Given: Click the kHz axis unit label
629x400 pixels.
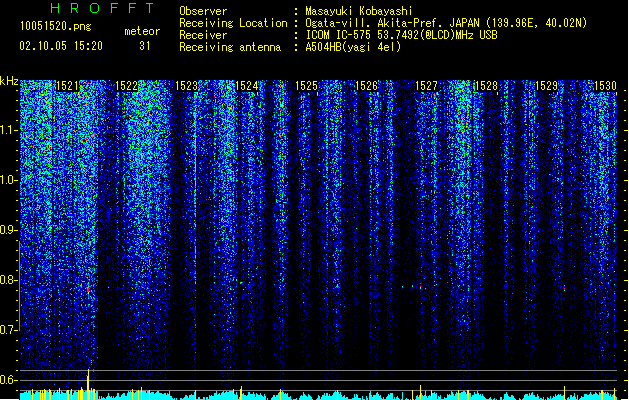Looking at the screenshot, I should (x=9, y=81).
